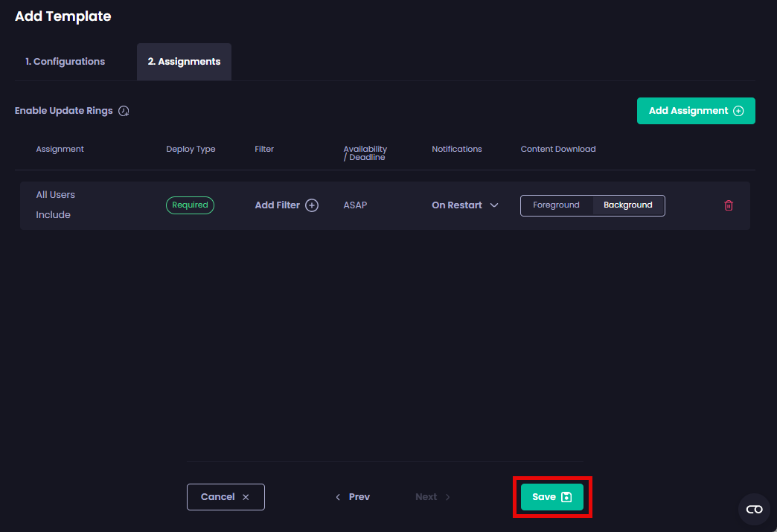Switch to the 1. Configurations tab
777x532 pixels.
(65, 62)
